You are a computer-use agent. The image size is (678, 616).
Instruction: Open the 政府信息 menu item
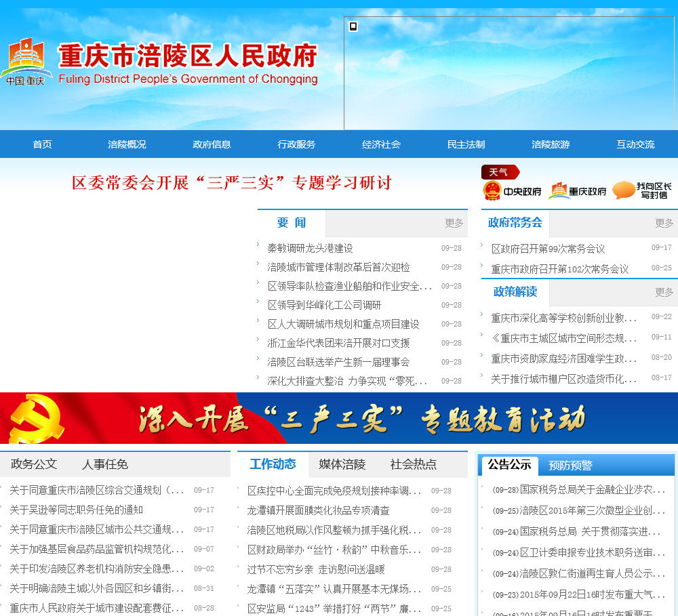[212, 144]
